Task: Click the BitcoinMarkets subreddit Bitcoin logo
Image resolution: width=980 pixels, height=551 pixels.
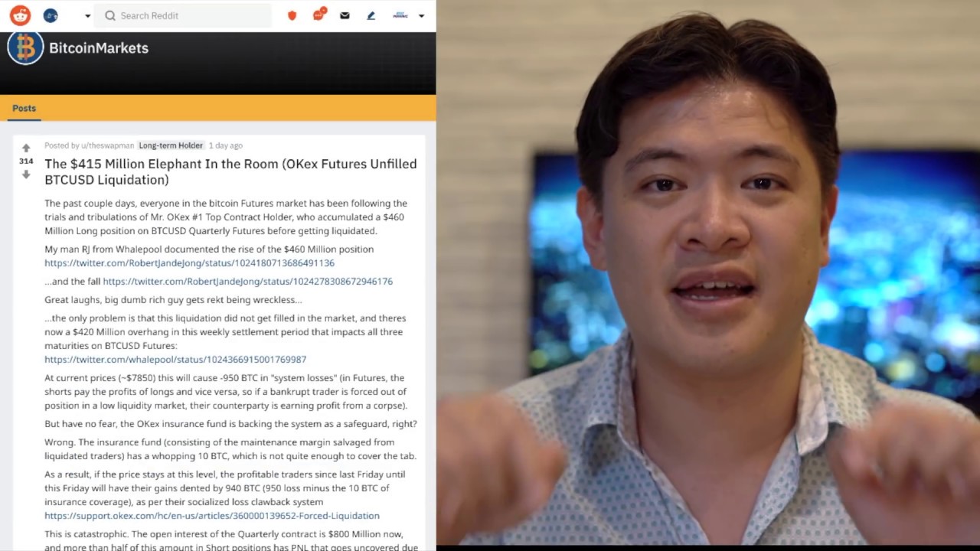Action: [25, 47]
